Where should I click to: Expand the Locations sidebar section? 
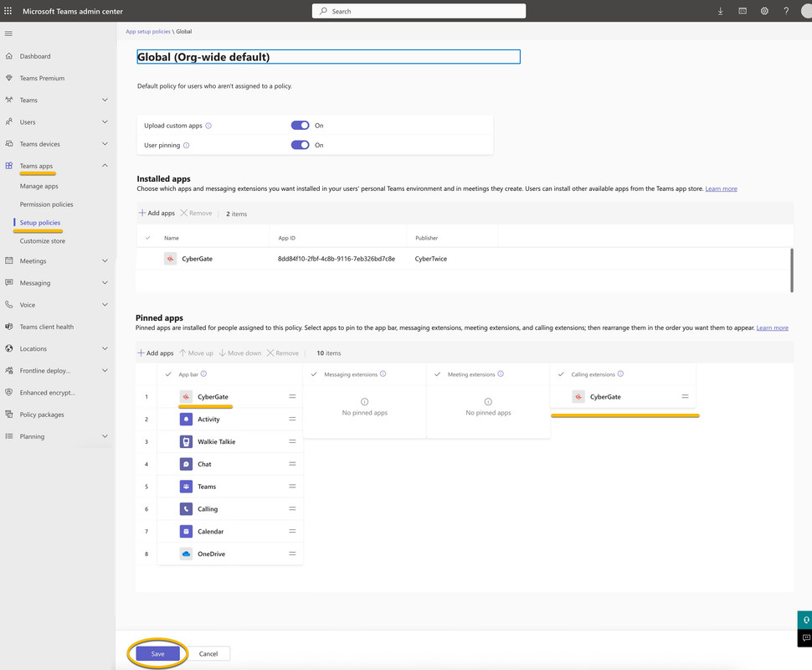(x=105, y=348)
